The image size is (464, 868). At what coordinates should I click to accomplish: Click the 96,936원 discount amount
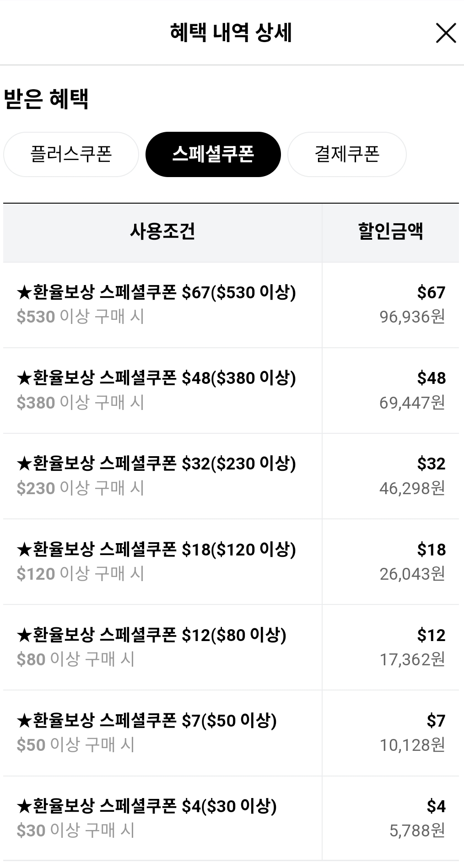pos(412,317)
